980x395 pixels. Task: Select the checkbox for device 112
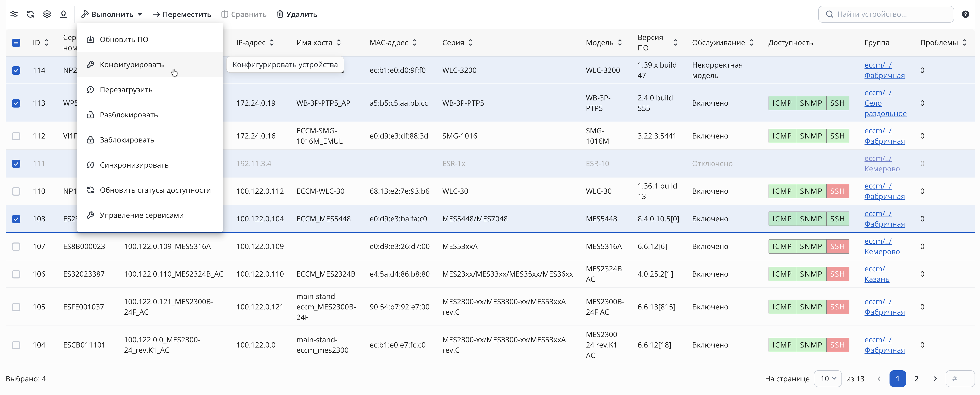point(16,136)
